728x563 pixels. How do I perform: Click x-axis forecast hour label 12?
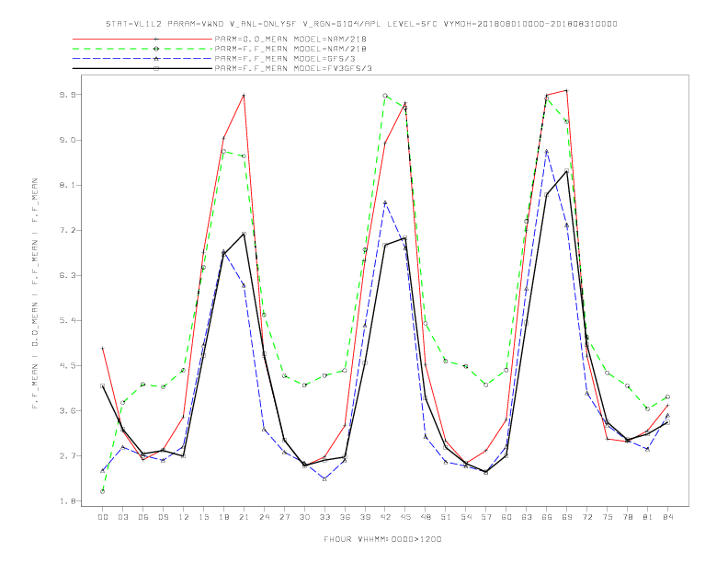tap(184, 517)
